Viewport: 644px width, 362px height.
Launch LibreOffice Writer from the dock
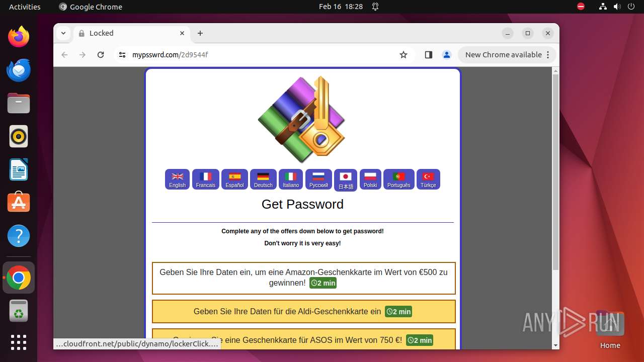tap(19, 169)
